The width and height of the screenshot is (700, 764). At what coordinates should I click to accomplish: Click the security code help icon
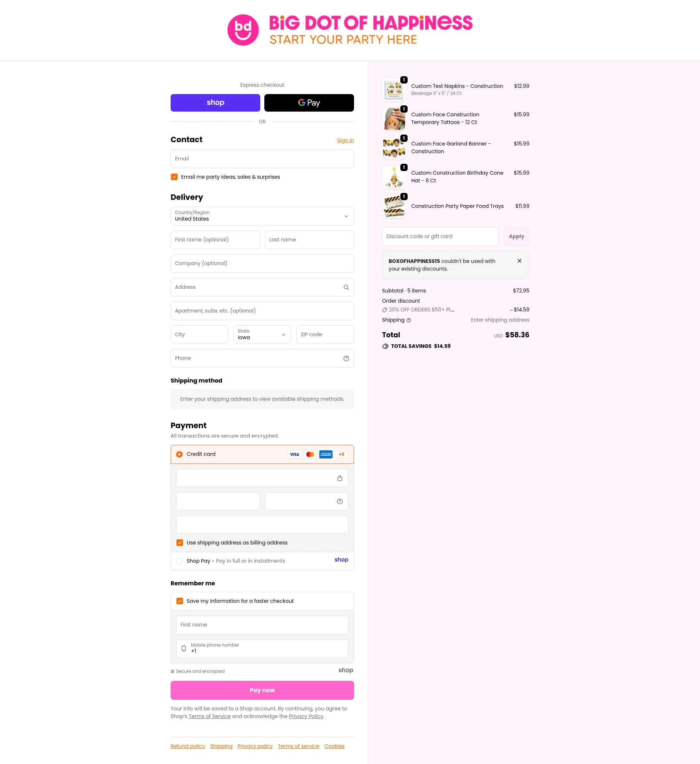pos(339,501)
